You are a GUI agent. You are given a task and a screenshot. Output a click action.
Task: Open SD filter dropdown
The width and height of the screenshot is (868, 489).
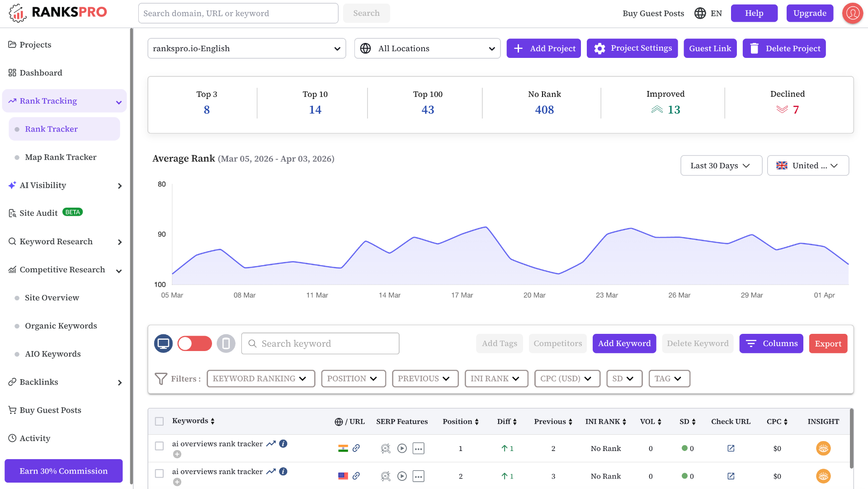pyautogui.click(x=624, y=379)
